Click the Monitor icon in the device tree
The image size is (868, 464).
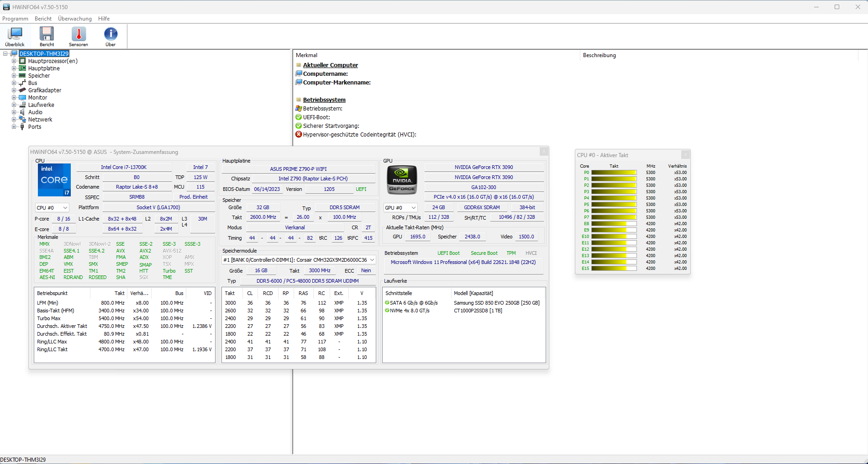coord(22,98)
